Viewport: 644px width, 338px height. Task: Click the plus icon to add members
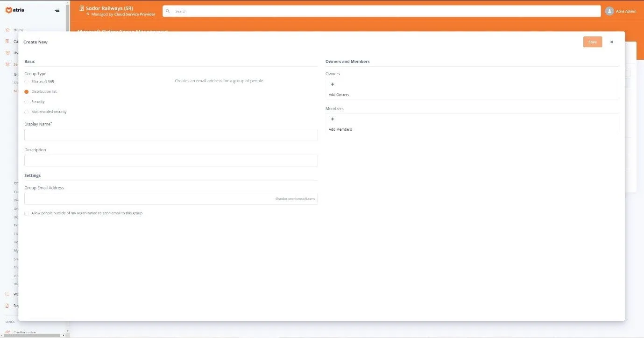coord(333,119)
